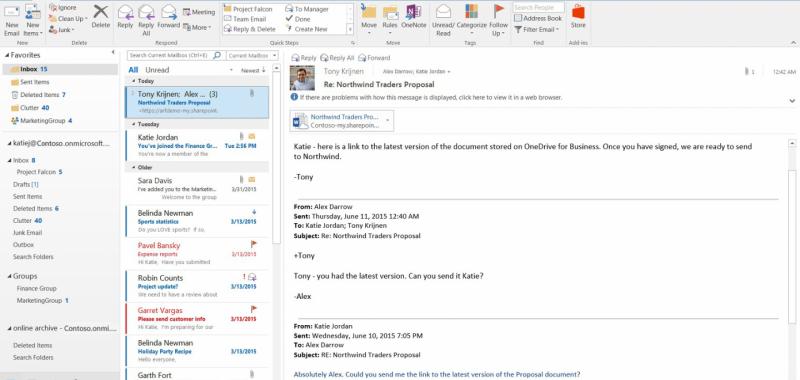
Task: Open the Categorize color icon
Action: tap(471, 12)
